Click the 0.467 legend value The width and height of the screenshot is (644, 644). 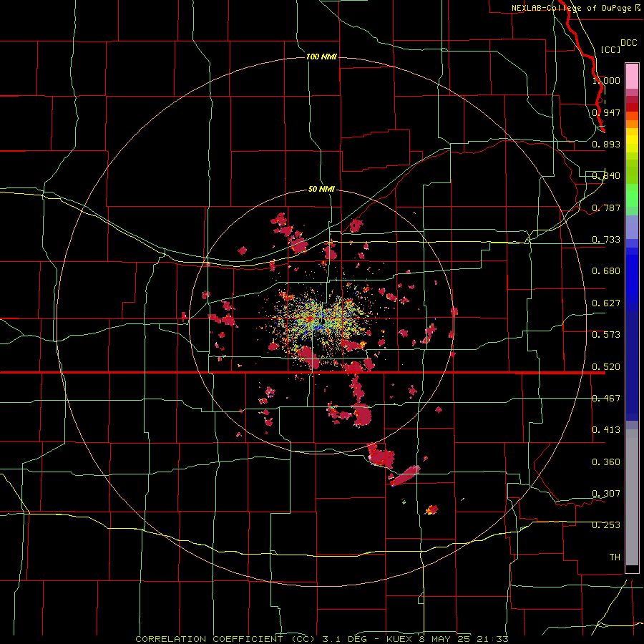click(x=606, y=399)
